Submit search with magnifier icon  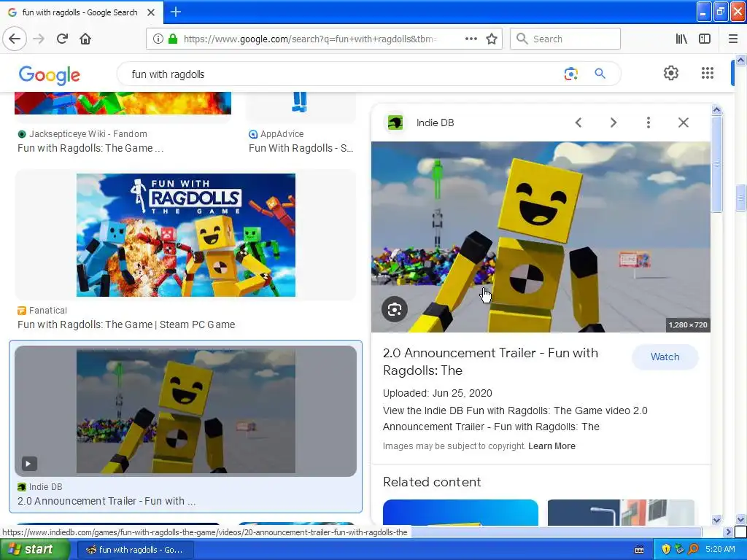[x=600, y=74]
